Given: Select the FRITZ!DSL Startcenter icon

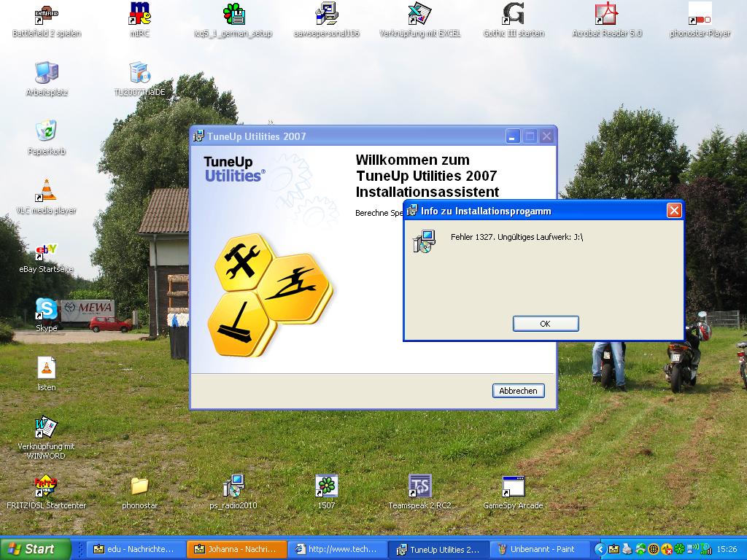Looking at the screenshot, I should click(46, 492).
